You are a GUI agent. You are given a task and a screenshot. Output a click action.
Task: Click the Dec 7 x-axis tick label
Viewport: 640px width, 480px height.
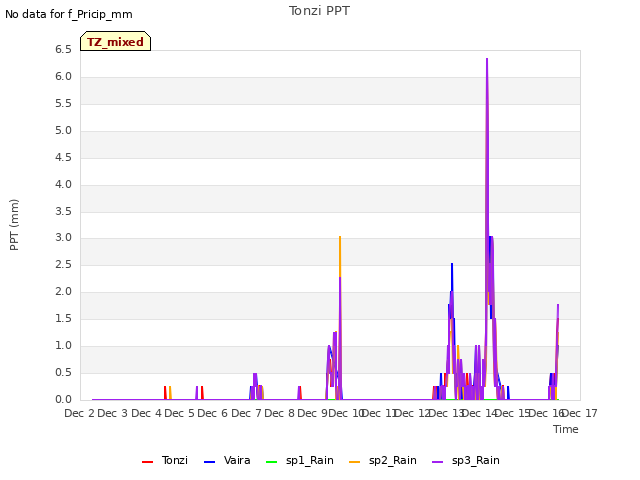click(246, 413)
